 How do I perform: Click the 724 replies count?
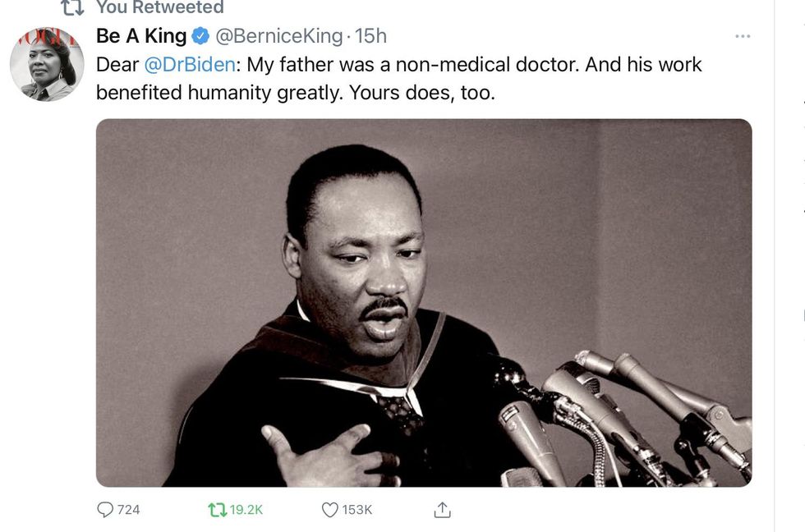[x=128, y=510]
